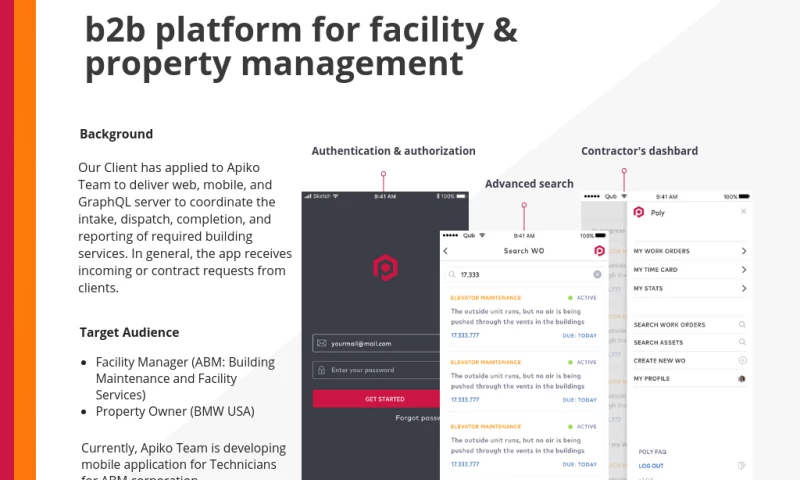Click the search field containing 17.333
The height and width of the screenshot is (480, 800).
click(524, 274)
